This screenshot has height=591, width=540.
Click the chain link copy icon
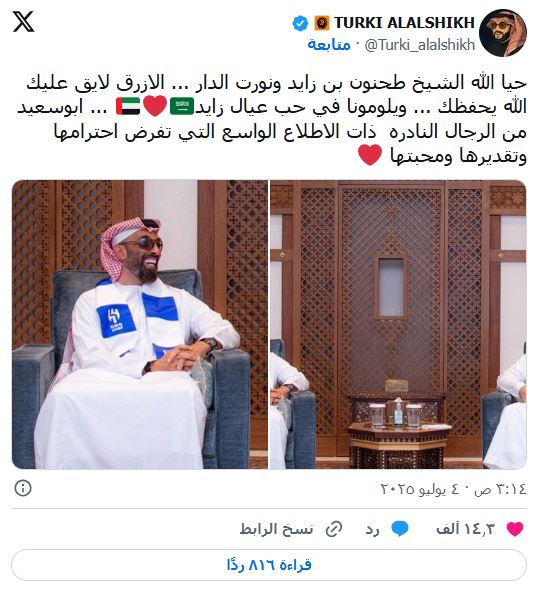tap(334, 529)
